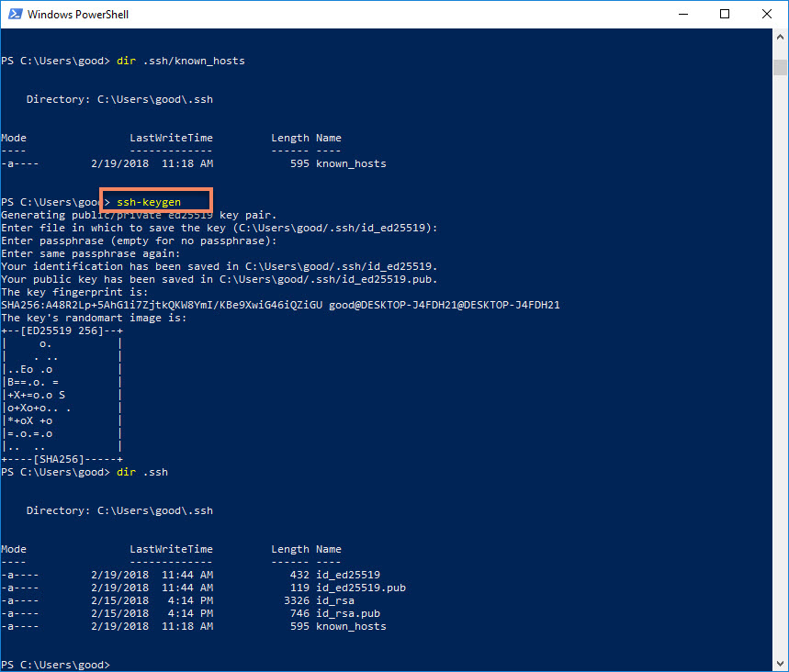The image size is (789, 672).
Task: Click the PowerShell icon in title bar
Action: [15, 15]
